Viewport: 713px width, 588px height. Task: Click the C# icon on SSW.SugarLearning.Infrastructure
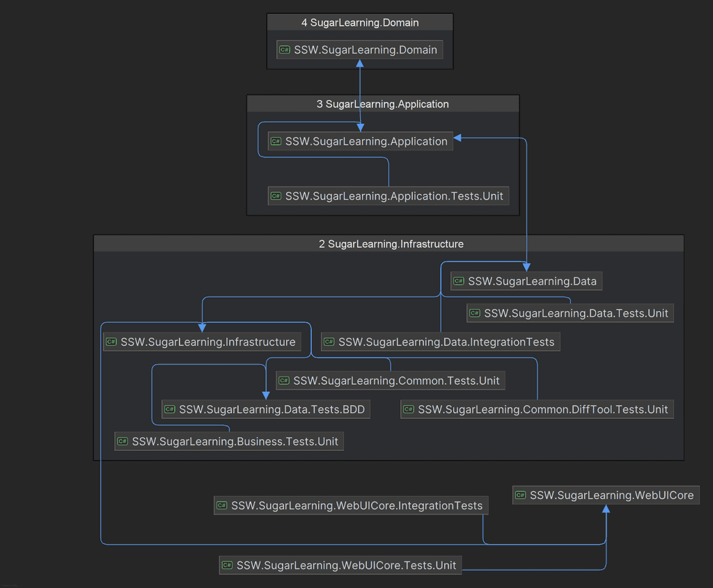pos(111,342)
